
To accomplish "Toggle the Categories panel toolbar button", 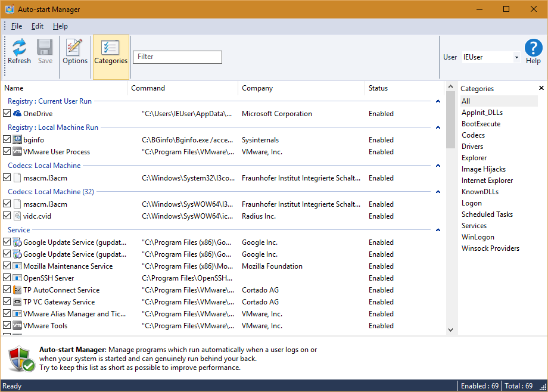I will [x=111, y=49].
